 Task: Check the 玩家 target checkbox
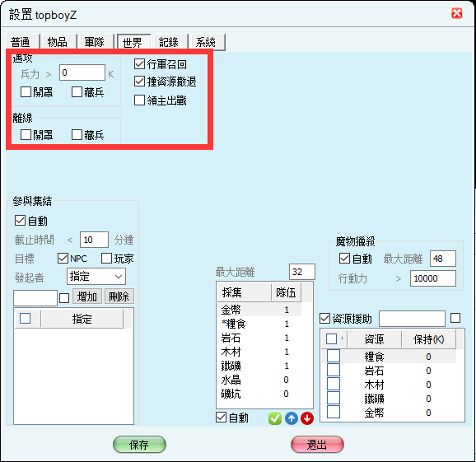(x=106, y=259)
